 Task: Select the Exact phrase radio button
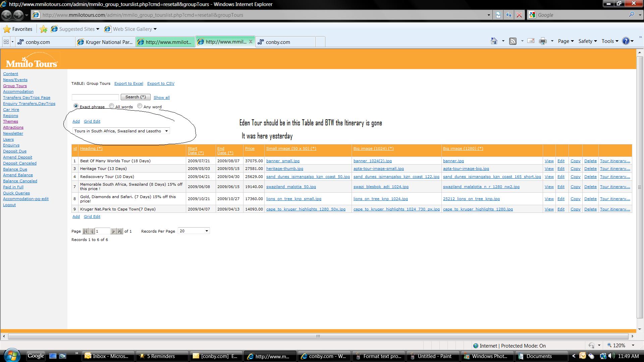pos(76,106)
